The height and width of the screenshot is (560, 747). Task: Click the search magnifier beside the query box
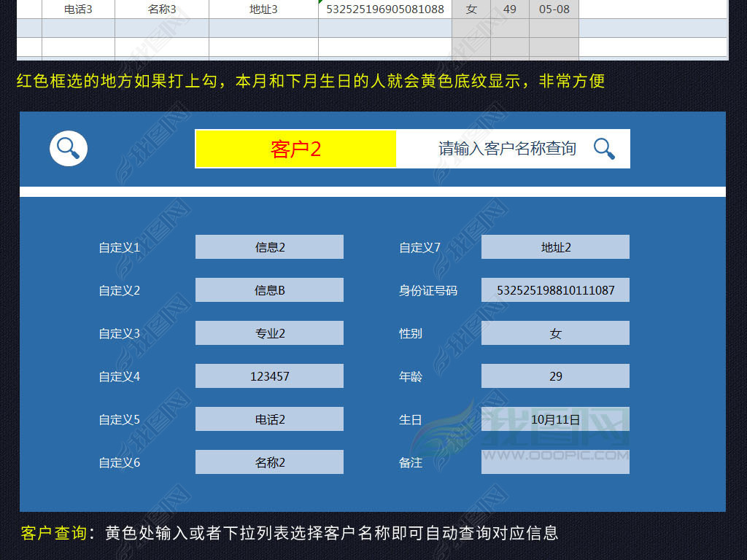click(604, 148)
